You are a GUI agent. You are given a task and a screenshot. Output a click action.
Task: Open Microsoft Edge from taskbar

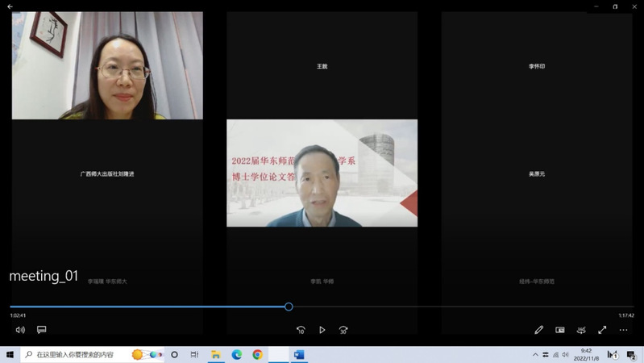(x=237, y=355)
